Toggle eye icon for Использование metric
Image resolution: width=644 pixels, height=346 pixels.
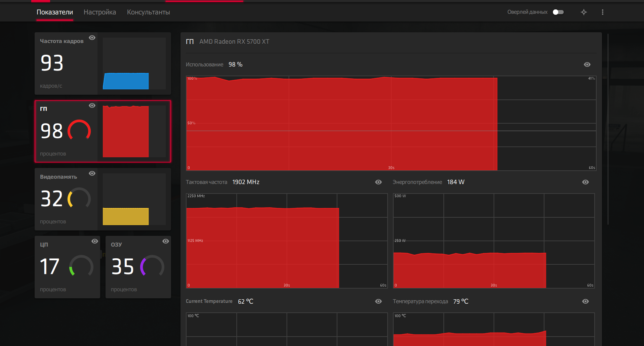tap(587, 64)
